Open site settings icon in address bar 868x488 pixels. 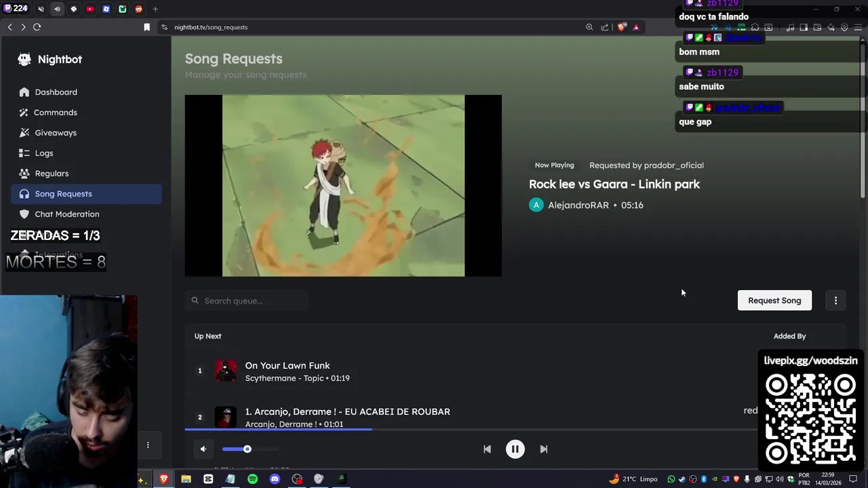click(165, 27)
